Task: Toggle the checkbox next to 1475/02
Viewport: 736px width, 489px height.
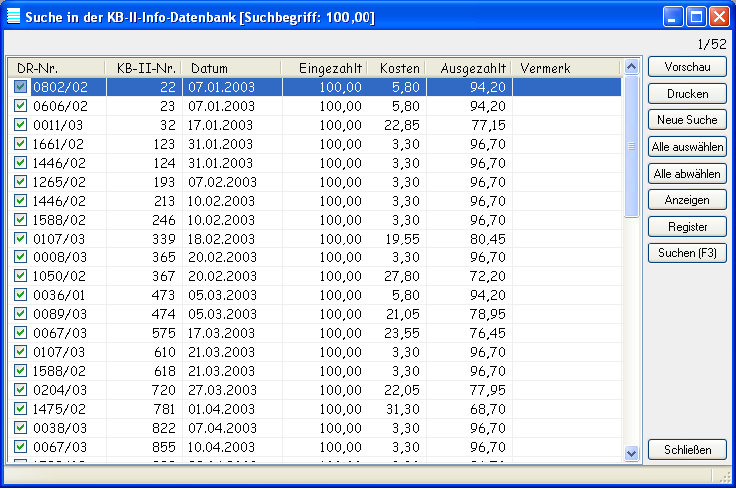Action: point(21,408)
